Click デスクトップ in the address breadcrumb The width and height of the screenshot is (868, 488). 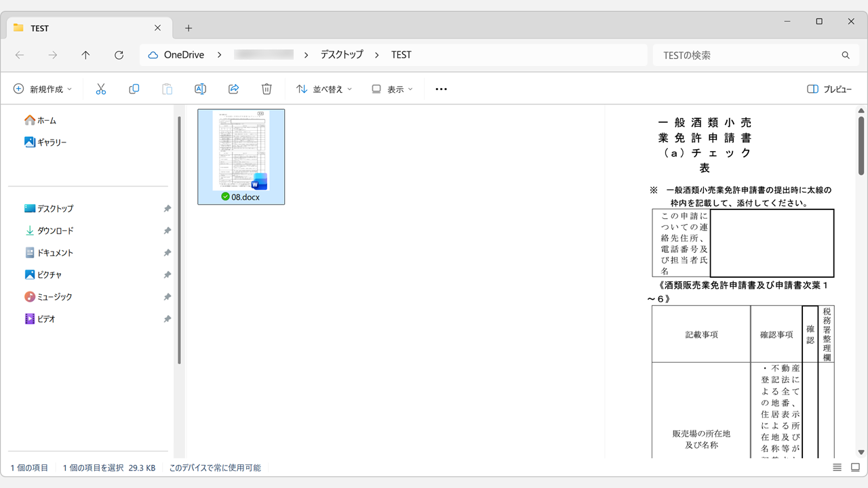342,55
